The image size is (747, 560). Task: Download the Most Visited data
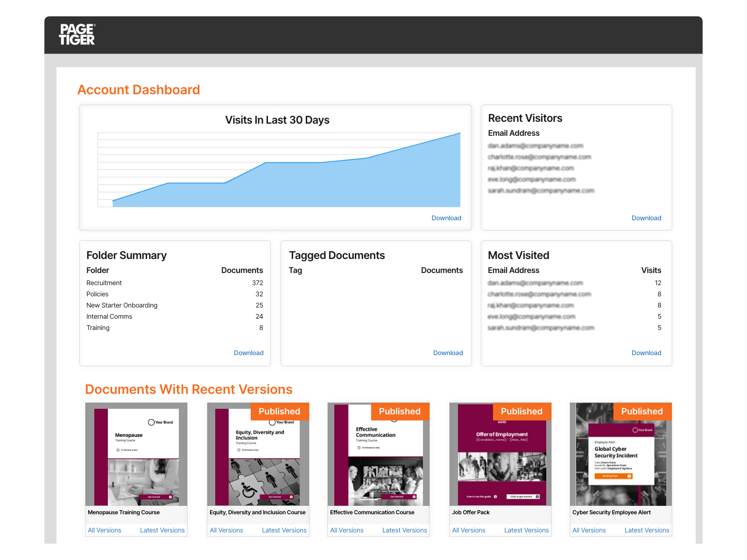pos(646,353)
